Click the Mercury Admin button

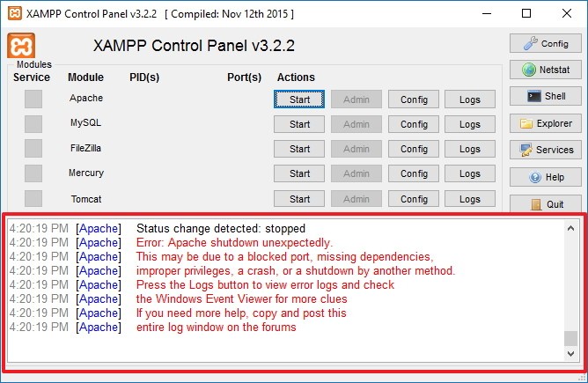pos(356,173)
